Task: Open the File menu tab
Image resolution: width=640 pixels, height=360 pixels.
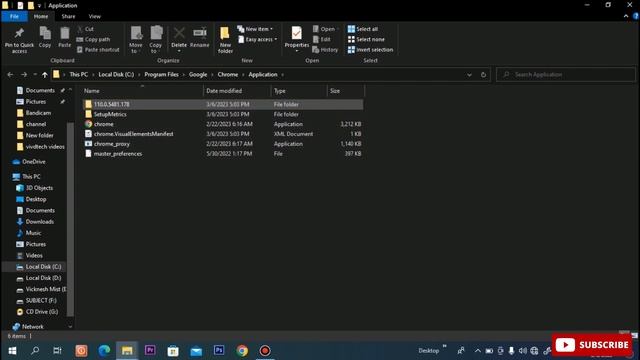Action: click(x=14, y=16)
